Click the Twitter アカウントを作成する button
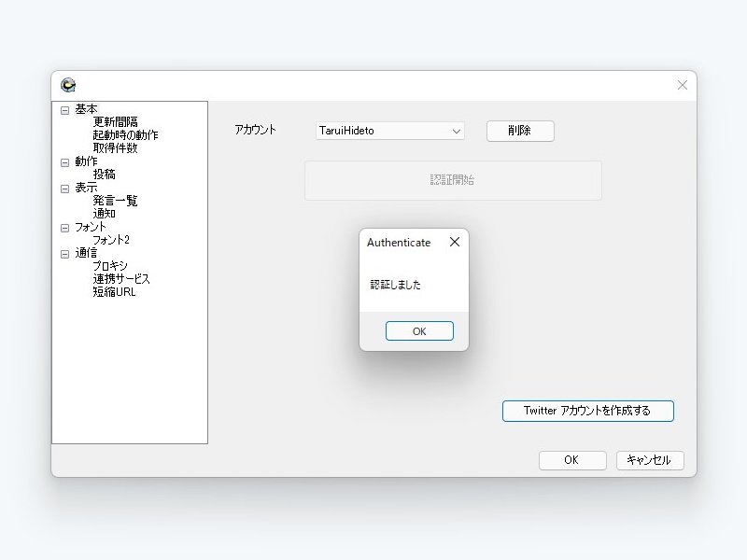The width and height of the screenshot is (747, 560). [587, 411]
